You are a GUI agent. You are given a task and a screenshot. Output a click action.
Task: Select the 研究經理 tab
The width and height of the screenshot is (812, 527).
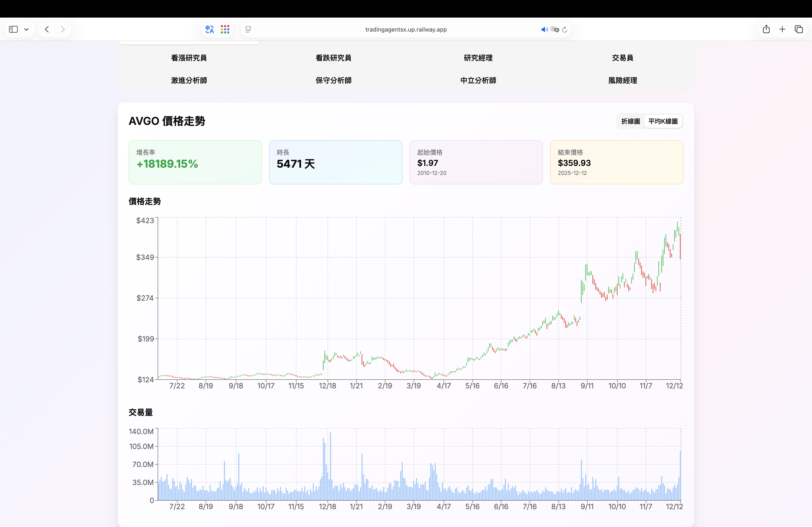(x=478, y=58)
